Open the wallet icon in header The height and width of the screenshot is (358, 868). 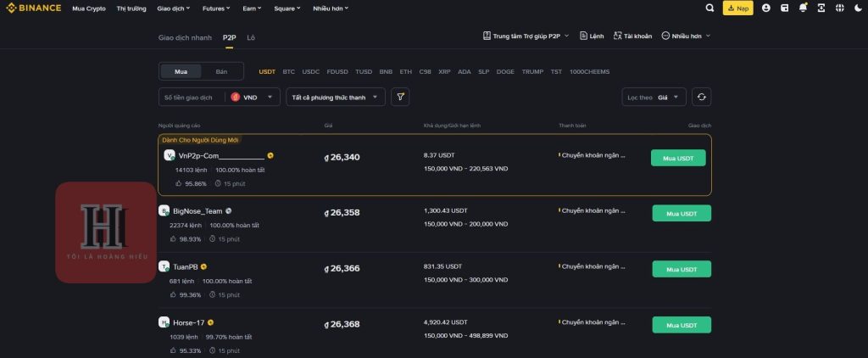pyautogui.click(x=784, y=8)
